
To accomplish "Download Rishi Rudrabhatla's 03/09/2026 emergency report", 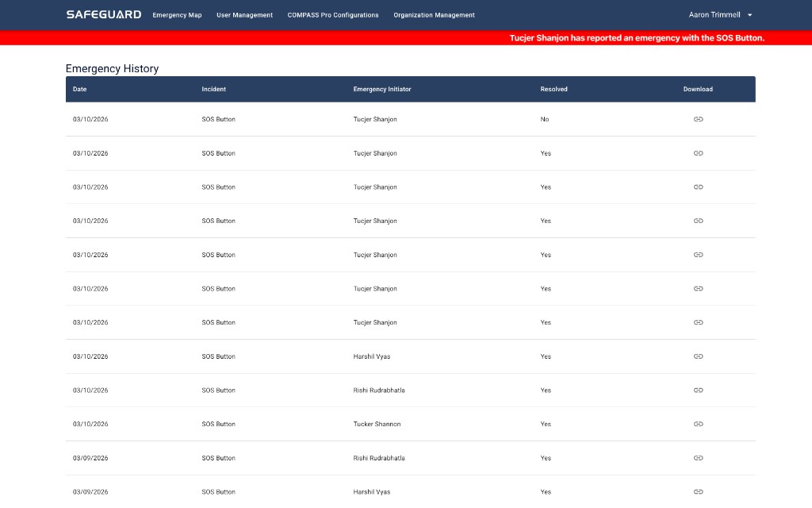I will pyautogui.click(x=698, y=458).
